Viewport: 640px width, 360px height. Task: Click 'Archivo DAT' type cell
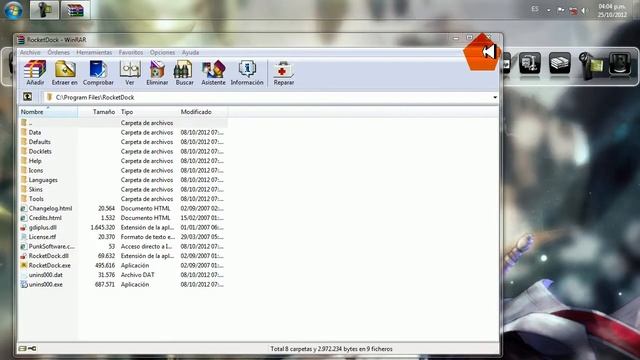click(138, 275)
